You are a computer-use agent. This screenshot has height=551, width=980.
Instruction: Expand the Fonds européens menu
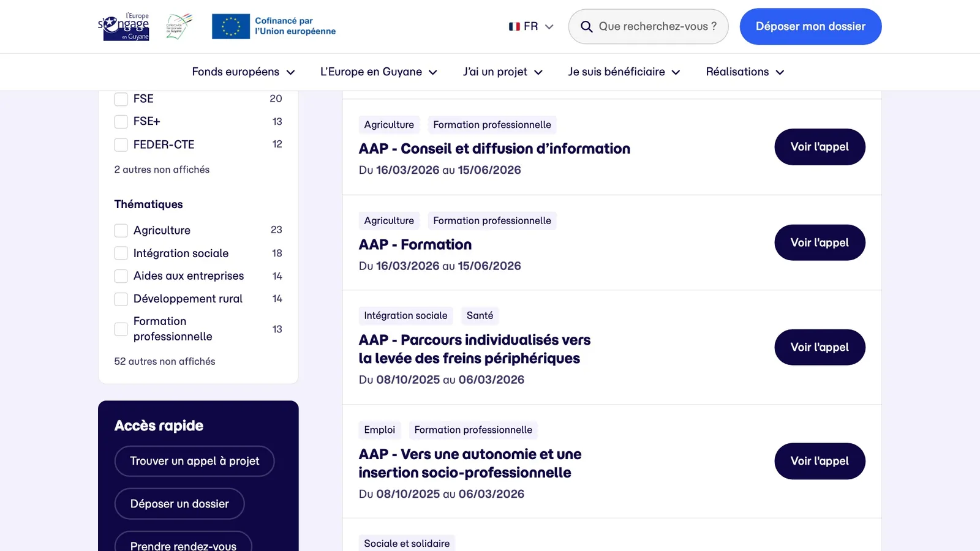(x=243, y=72)
